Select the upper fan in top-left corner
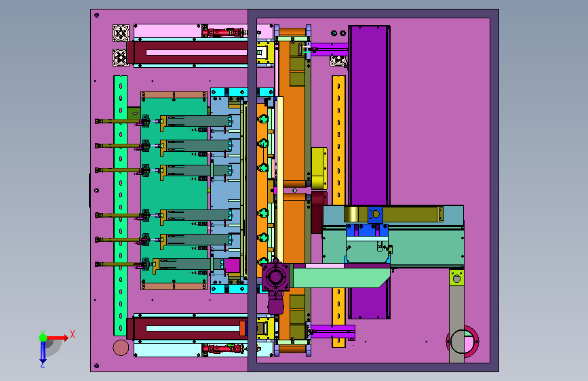 pos(121,33)
